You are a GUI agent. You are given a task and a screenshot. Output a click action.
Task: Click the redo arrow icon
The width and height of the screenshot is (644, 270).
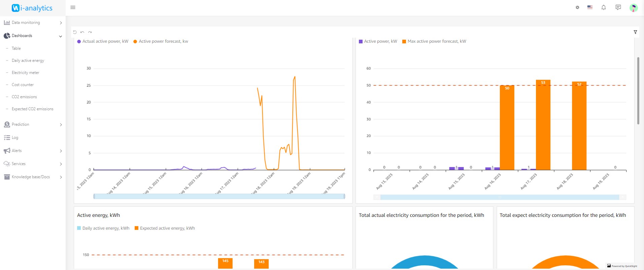click(90, 32)
